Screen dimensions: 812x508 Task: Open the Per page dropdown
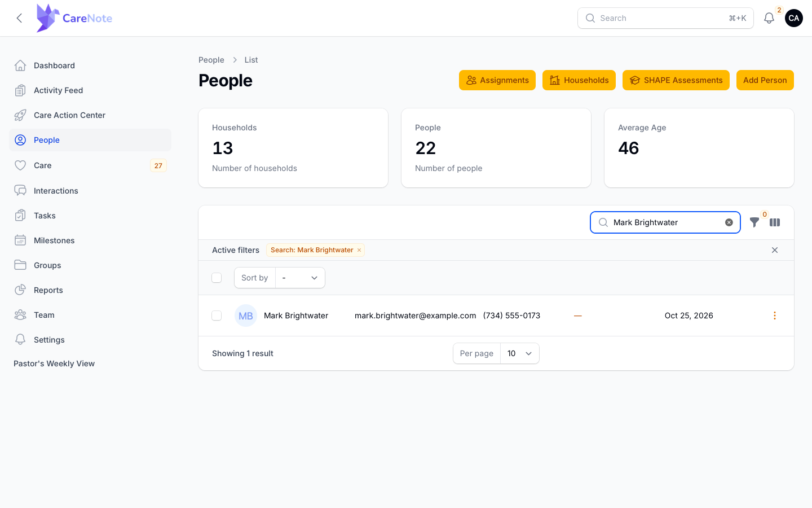pos(519,353)
